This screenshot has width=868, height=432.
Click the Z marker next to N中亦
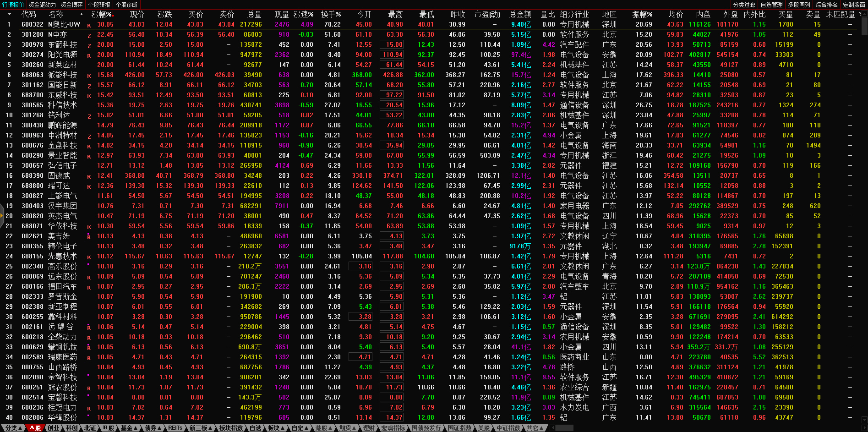click(x=89, y=35)
